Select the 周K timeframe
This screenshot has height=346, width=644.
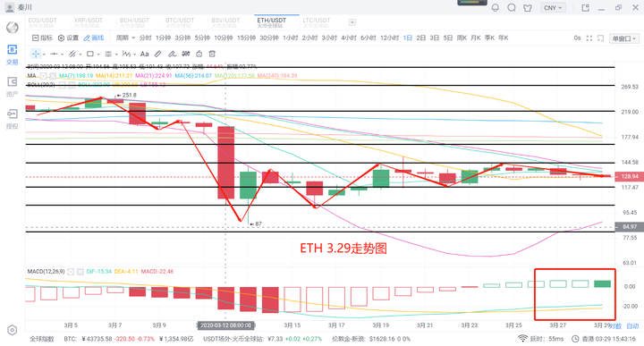click(462, 38)
